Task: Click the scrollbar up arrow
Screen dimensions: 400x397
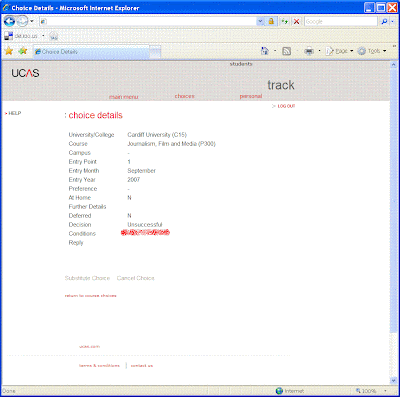Action: coord(393,65)
